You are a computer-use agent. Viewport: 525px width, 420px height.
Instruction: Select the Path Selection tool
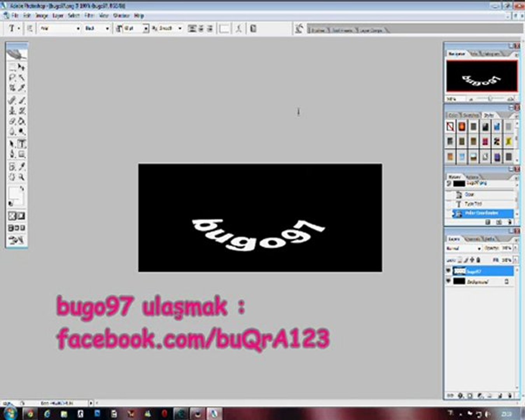pos(12,143)
